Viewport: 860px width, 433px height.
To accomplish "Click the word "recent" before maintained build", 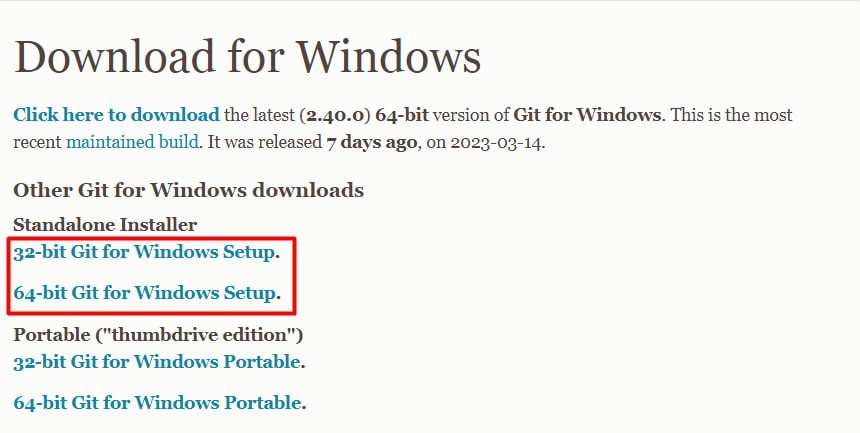I will point(37,143).
